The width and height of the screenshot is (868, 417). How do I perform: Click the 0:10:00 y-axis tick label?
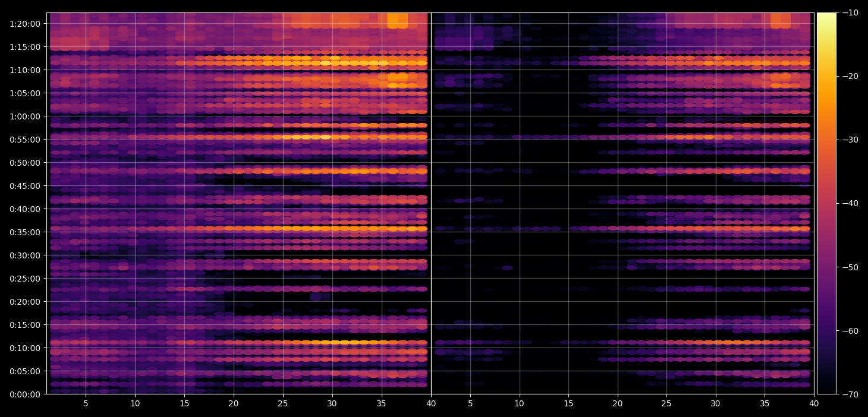point(25,348)
